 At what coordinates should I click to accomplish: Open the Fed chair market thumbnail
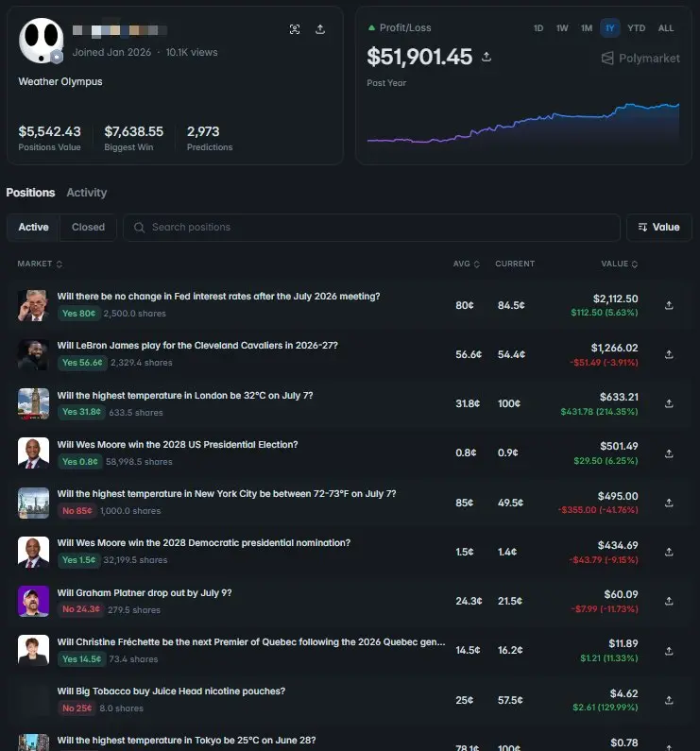[x=34, y=305]
